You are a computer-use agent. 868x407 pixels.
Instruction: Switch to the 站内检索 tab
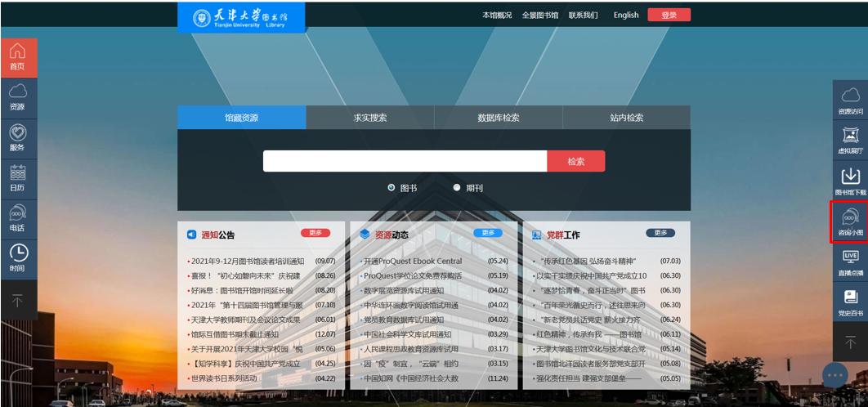pos(627,118)
